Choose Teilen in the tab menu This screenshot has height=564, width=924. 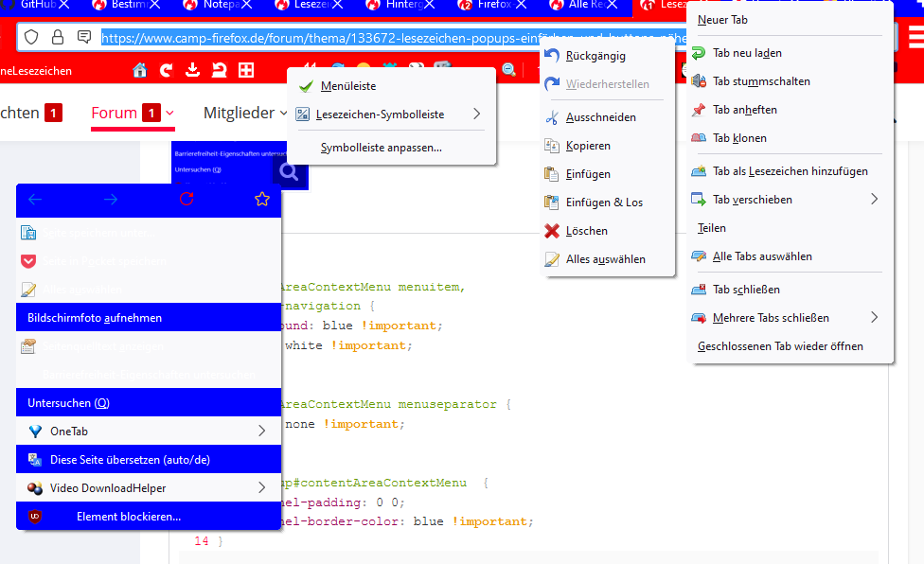[x=790, y=228]
